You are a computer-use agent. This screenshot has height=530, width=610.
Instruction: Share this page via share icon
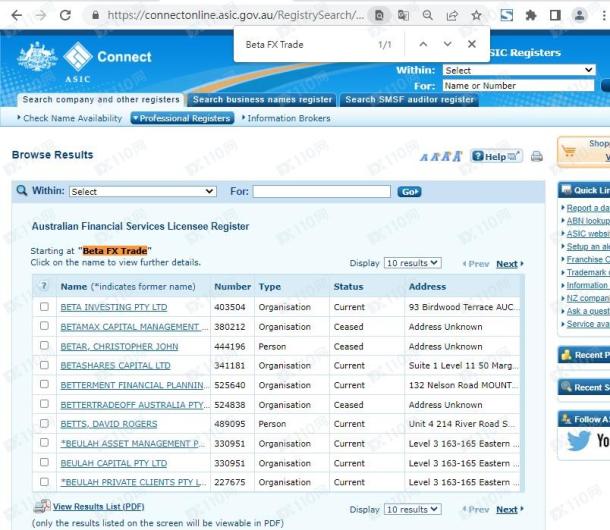(452, 16)
